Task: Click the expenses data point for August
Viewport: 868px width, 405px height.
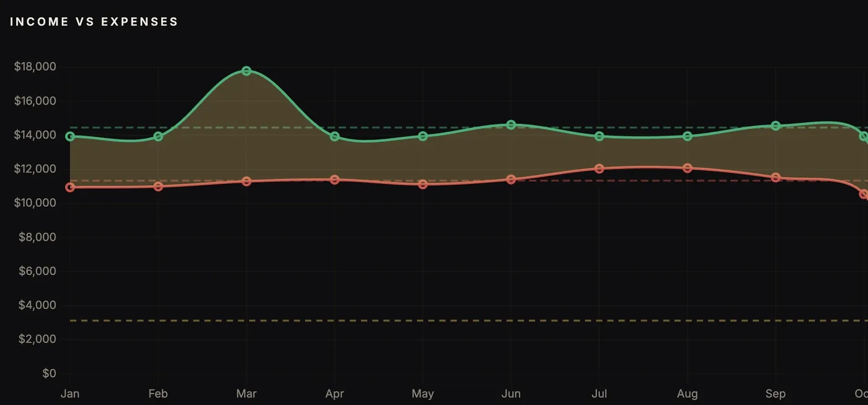Action: point(687,168)
